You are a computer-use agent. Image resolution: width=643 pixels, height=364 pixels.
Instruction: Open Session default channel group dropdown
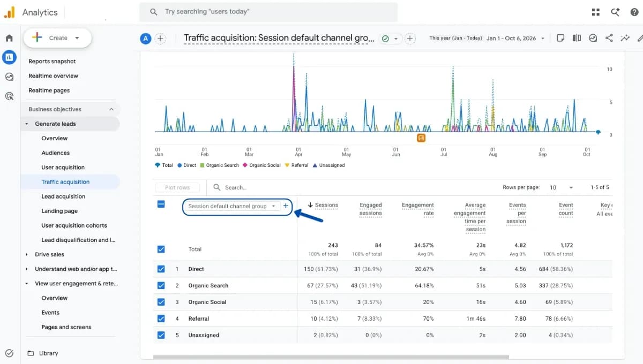click(231, 206)
